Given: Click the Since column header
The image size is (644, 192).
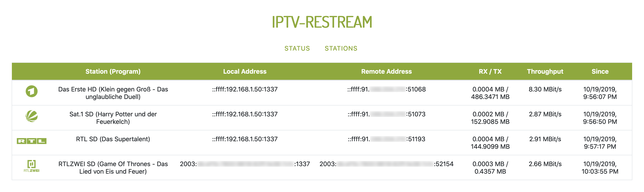Looking at the screenshot, I should [x=600, y=72].
